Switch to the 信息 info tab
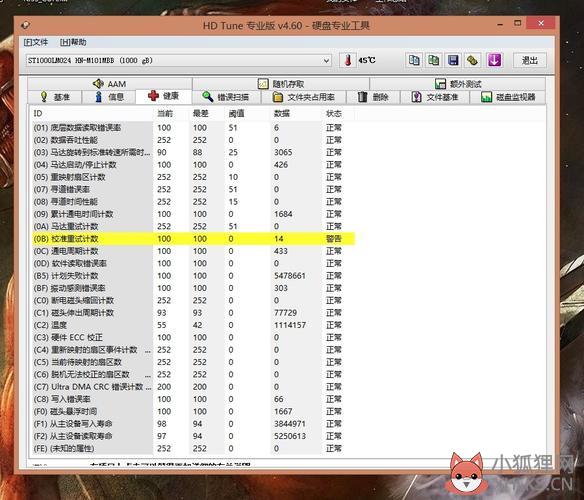The height and width of the screenshot is (500, 584). click(109, 97)
